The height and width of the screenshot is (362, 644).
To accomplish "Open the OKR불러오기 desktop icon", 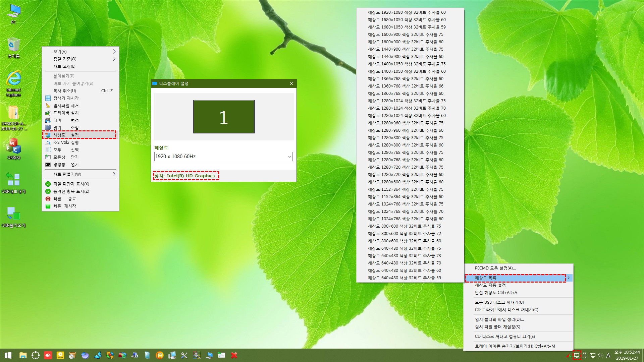I will pos(13,217).
